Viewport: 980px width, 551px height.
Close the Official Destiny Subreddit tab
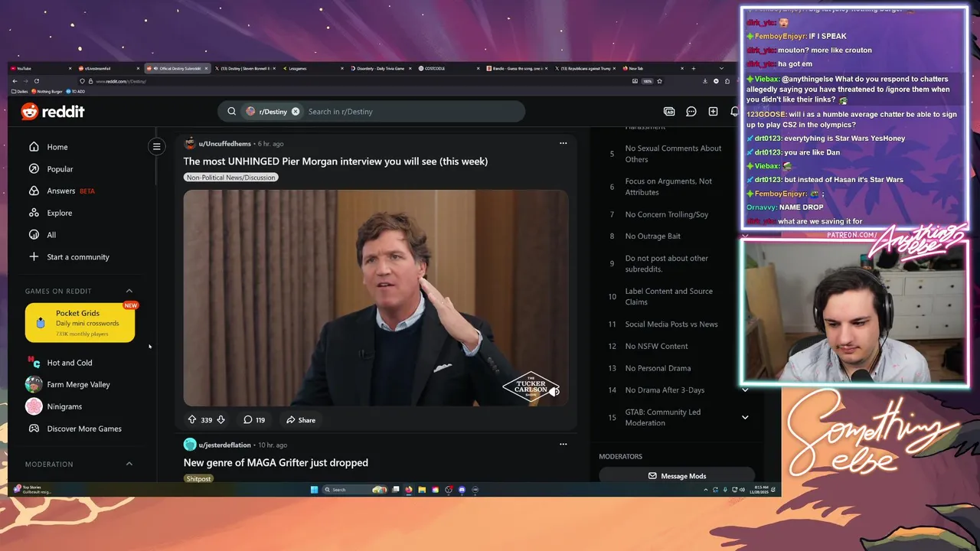coord(206,69)
